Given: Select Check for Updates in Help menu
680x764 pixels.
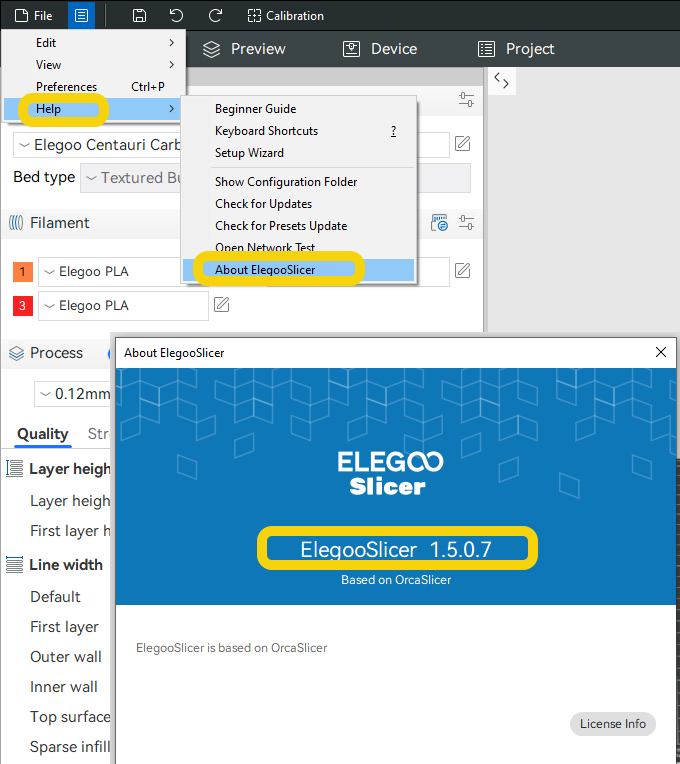Looking at the screenshot, I should pos(263,204).
